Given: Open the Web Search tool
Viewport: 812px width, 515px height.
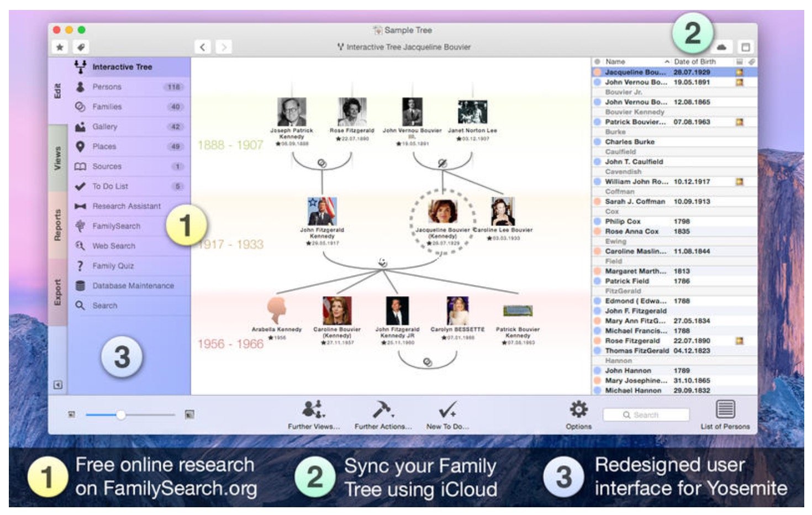Looking at the screenshot, I should [x=129, y=246].
